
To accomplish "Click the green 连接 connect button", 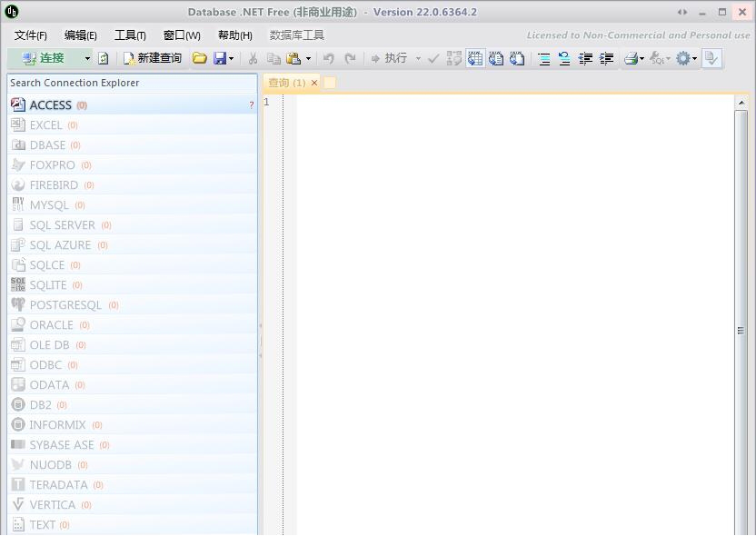I will click(44, 58).
